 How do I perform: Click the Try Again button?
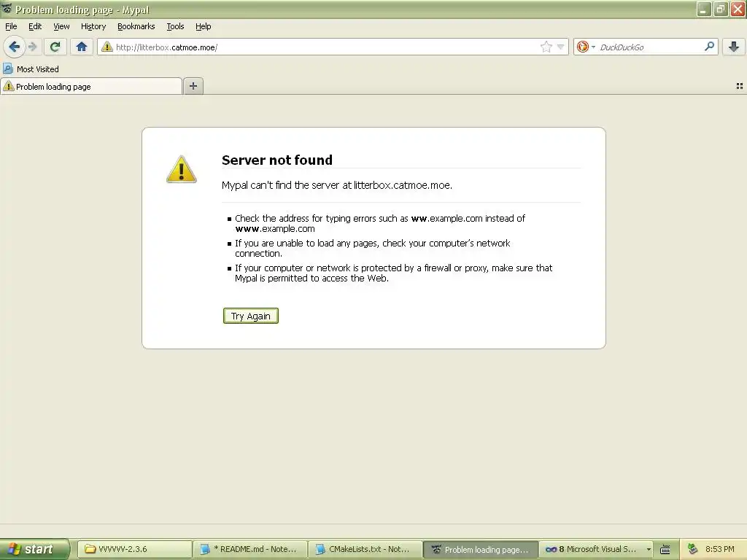point(251,316)
